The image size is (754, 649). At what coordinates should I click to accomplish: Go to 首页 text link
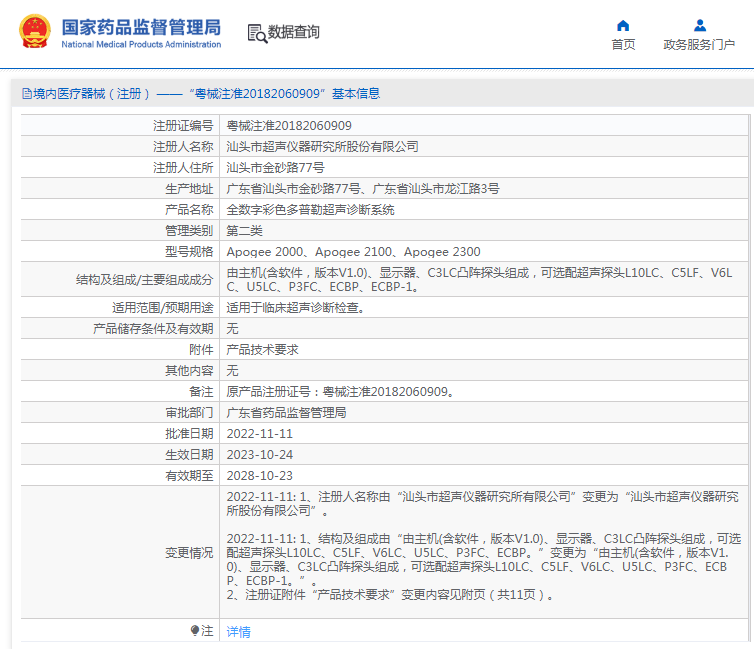623,45
